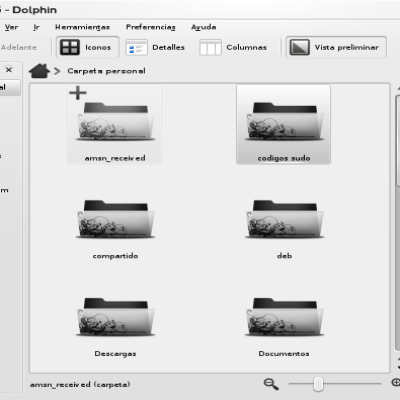
Task: Click the codigos sudo folder name
Action: [x=284, y=158]
